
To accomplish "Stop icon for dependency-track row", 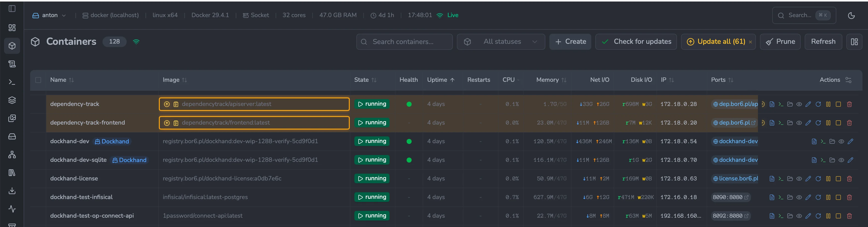I will (838, 104).
